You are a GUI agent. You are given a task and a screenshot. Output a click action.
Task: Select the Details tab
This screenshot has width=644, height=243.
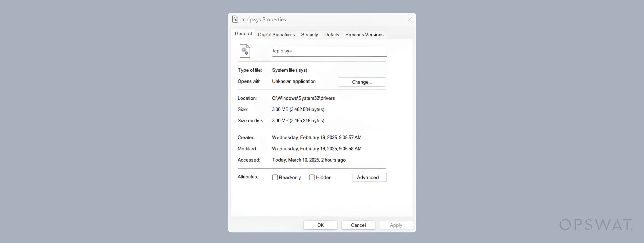tap(331, 34)
